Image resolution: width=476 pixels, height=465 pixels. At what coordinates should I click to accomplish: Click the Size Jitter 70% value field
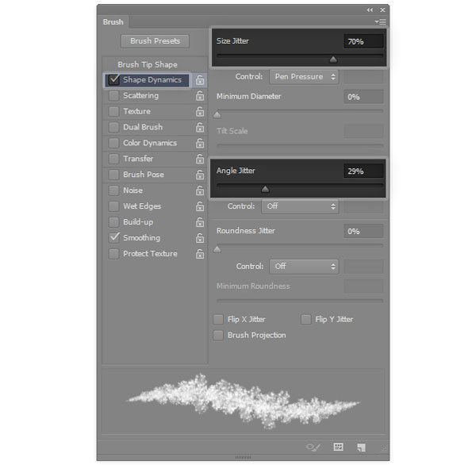pos(363,41)
